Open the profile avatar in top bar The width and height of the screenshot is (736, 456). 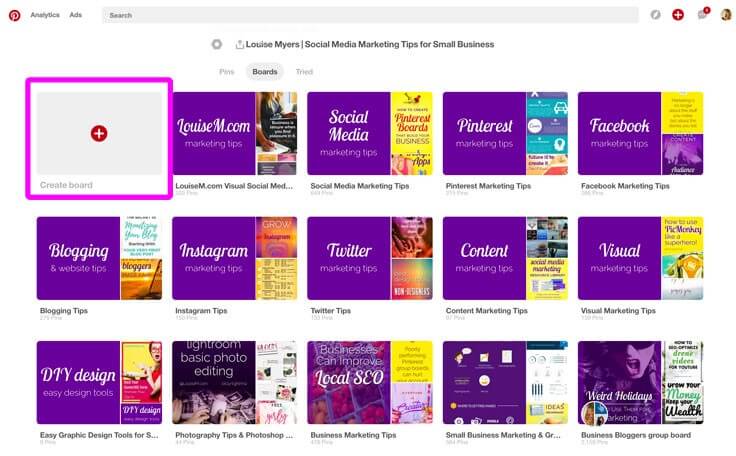tap(726, 15)
